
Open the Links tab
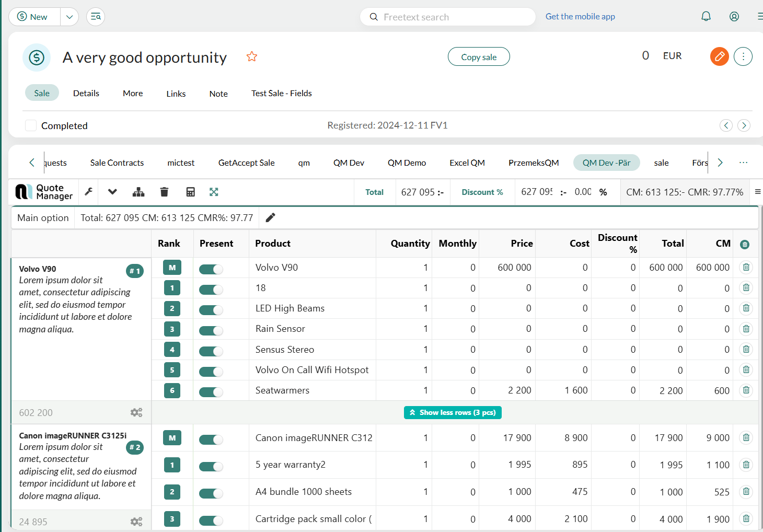176,94
